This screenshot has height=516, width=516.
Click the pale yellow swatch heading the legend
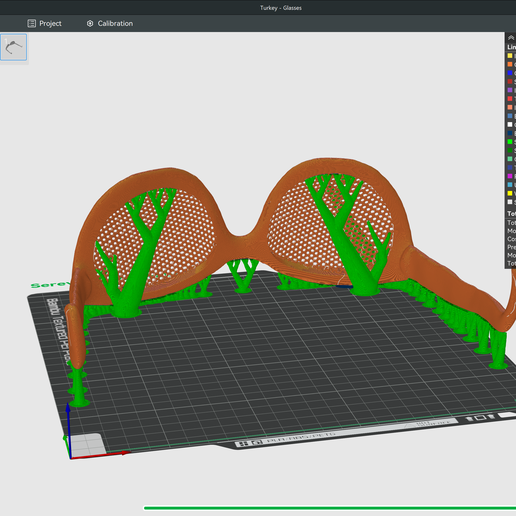pyautogui.click(x=510, y=56)
